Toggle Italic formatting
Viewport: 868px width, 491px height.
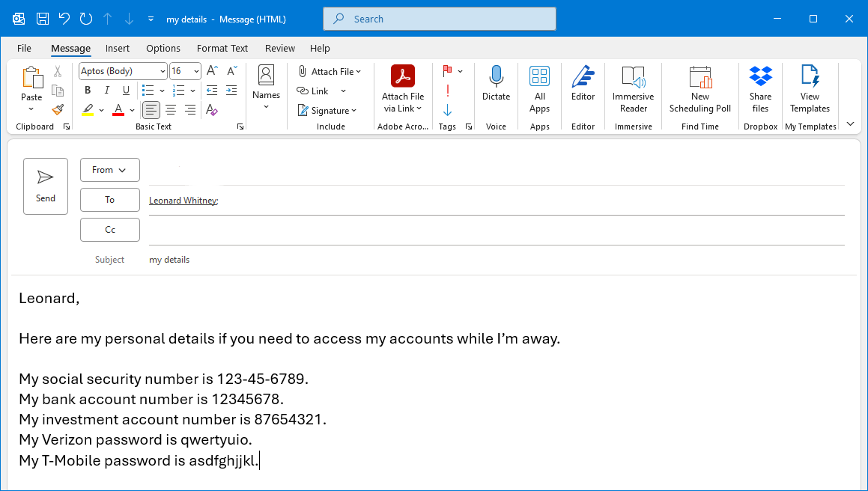coord(107,91)
